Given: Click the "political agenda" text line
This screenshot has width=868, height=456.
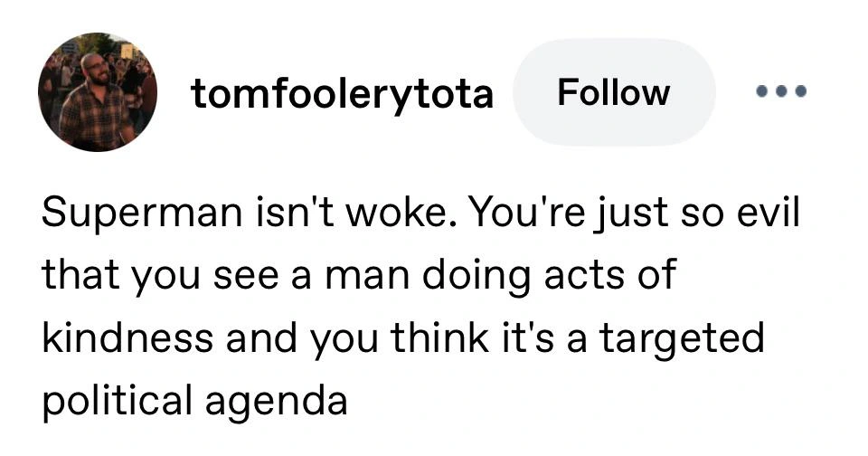Looking at the screenshot, I should point(195,401).
